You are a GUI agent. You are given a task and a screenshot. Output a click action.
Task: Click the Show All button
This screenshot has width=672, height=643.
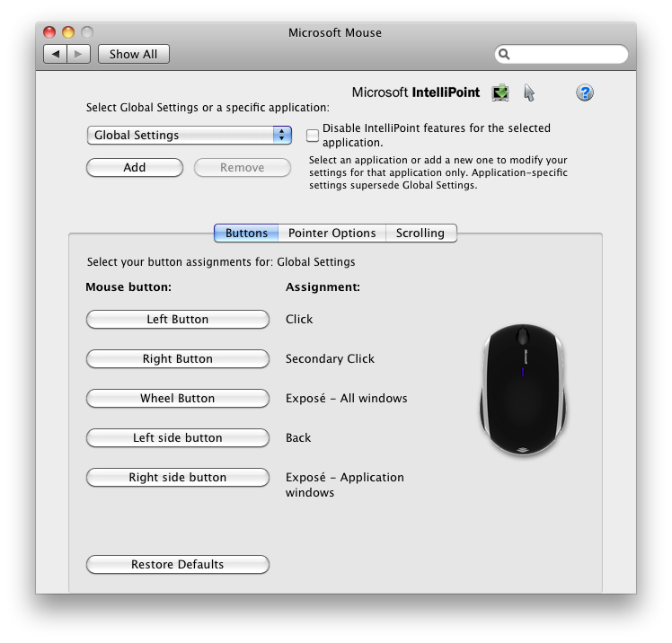click(x=133, y=54)
